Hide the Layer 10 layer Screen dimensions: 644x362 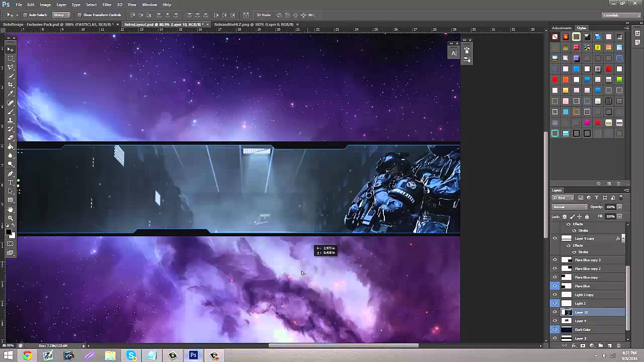(x=555, y=312)
